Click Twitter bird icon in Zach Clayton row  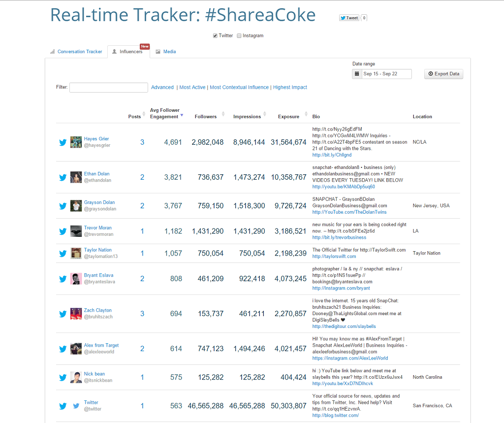click(x=63, y=314)
